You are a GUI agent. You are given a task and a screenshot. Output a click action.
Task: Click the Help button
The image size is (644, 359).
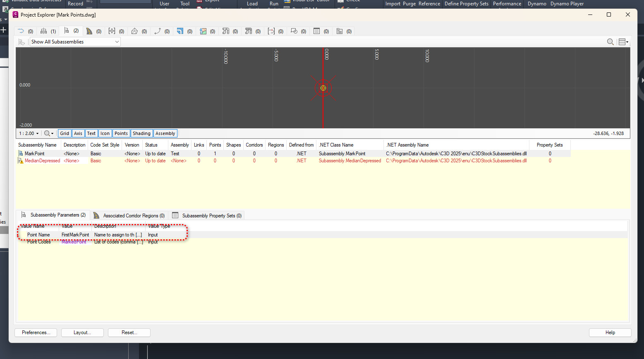click(x=610, y=332)
